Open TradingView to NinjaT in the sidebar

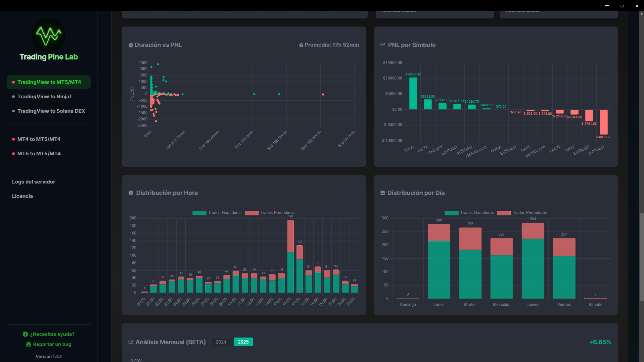pyautogui.click(x=45, y=97)
